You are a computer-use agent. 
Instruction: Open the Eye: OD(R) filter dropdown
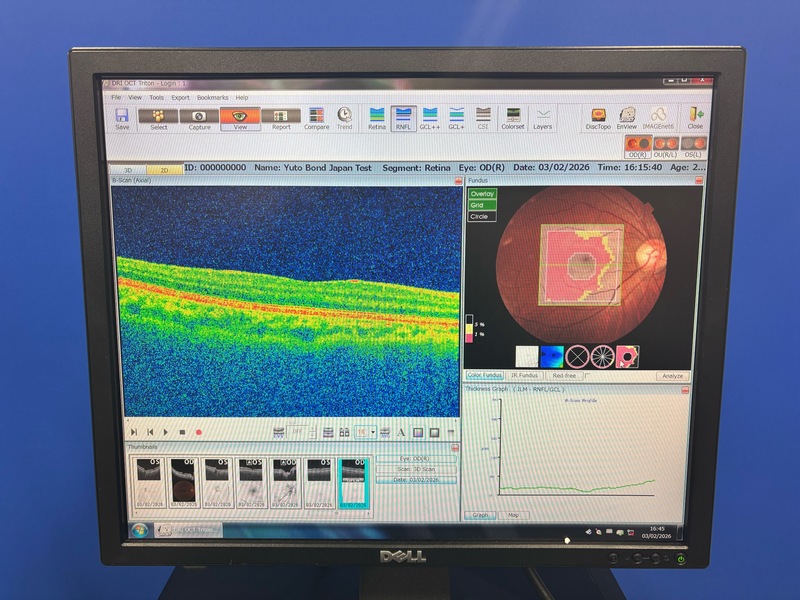[x=415, y=459]
